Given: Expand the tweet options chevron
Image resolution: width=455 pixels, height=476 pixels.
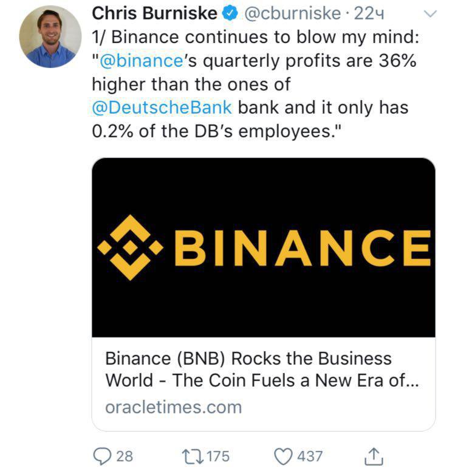Looking at the screenshot, I should (430, 13).
